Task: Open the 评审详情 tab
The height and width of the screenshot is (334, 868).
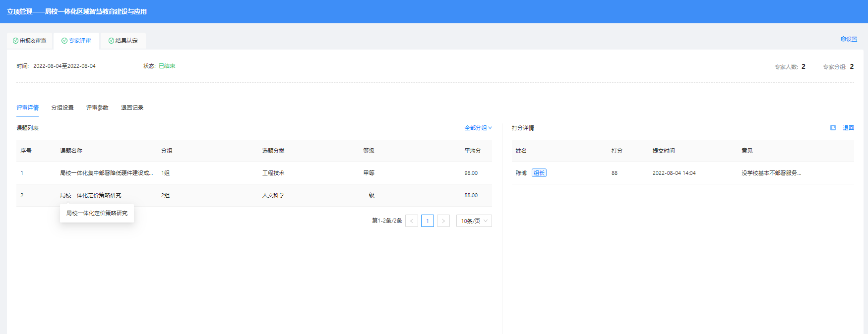Action: click(27, 108)
